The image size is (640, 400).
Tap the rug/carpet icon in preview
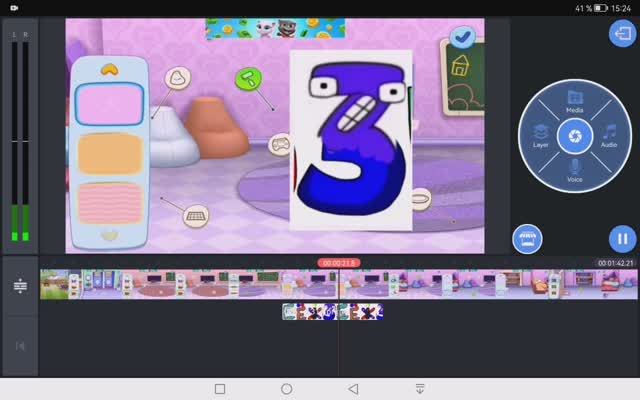coord(196,216)
